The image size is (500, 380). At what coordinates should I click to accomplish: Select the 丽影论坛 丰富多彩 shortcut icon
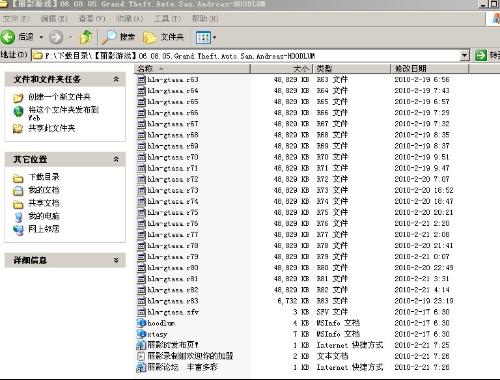coord(142,367)
